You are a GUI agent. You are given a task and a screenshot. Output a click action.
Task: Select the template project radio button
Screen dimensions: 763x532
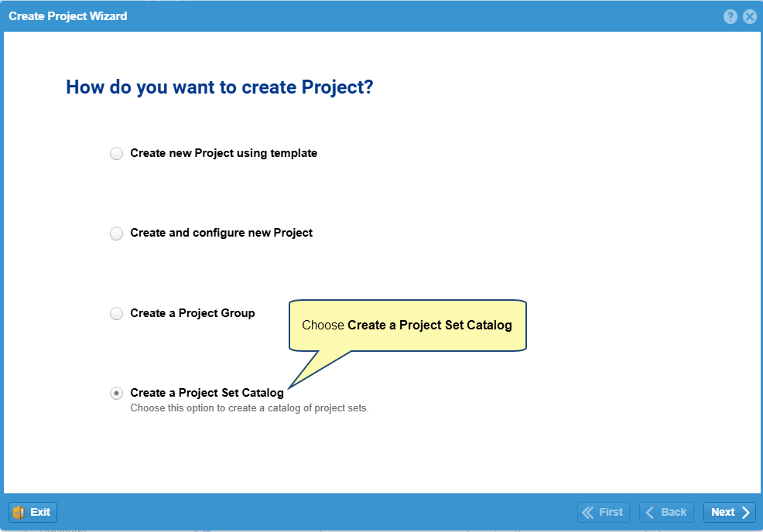point(116,154)
